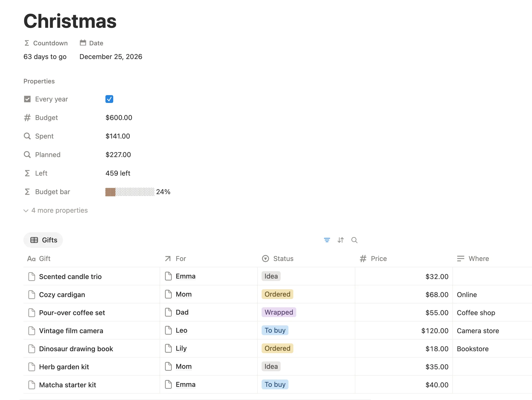Viewport: 532px width, 400px height.
Task: Click the December 25, 2026 date value
Action: point(111,57)
